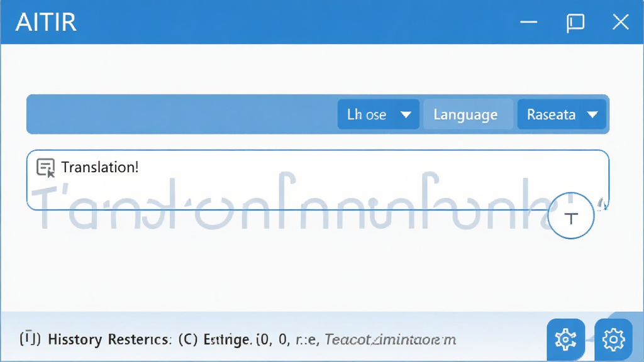Click the note icon beside "Translation!"
This screenshot has width=644, height=362.
(x=45, y=167)
